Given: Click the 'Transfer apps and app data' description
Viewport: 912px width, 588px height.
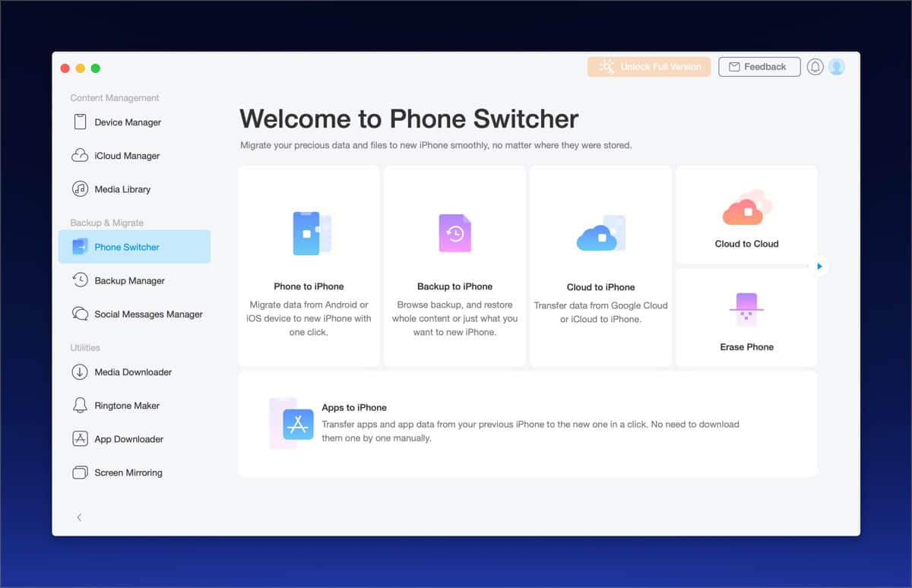Looking at the screenshot, I should coord(530,431).
